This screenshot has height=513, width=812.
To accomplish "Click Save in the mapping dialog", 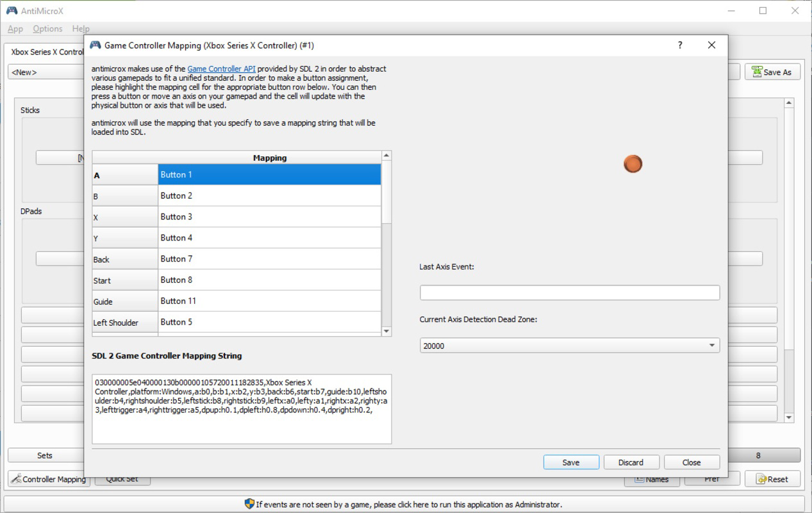I will 571,462.
